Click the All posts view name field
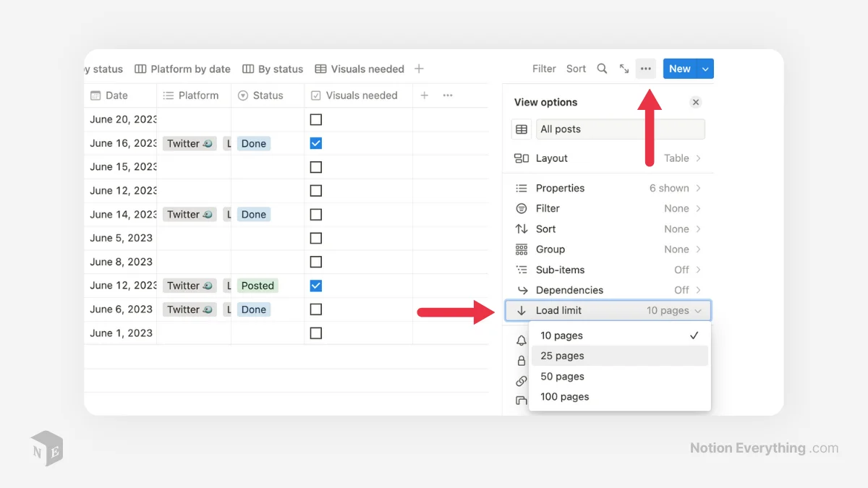868x488 pixels. coord(621,129)
